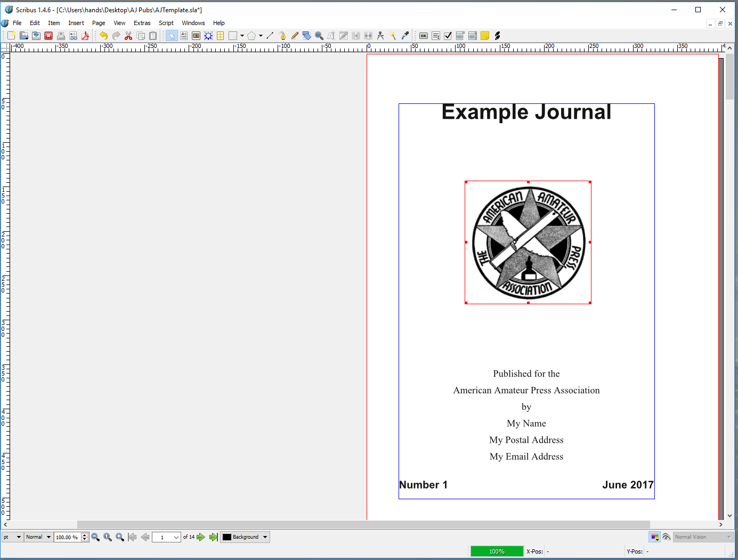Open the Extras menu
Viewport: 738px width, 560px height.
[142, 23]
